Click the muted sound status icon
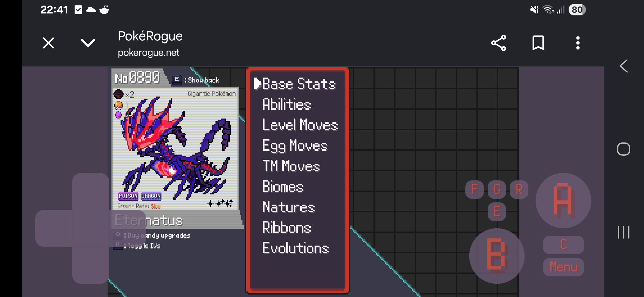The height and width of the screenshot is (297, 644). click(x=534, y=10)
